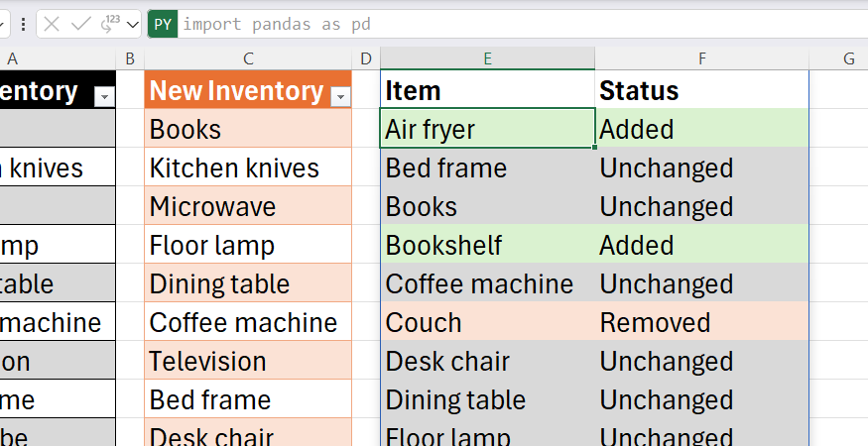868x446 pixels.
Task: Select Dining table in Item column
Action: 488,399
